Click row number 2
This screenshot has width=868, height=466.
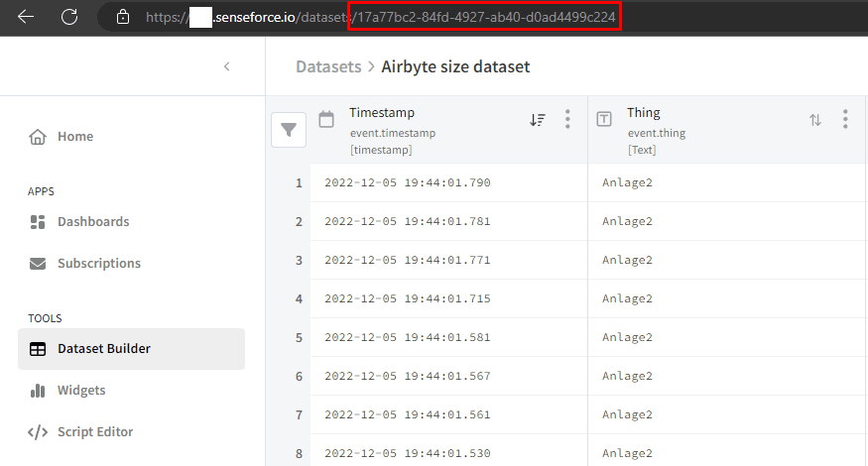[x=299, y=222]
